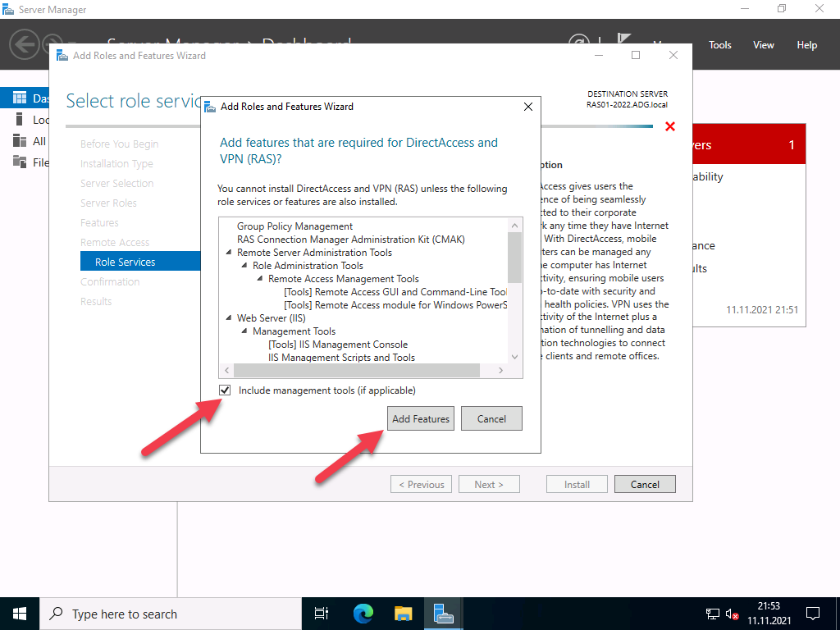Viewport: 840px width, 630px height.
Task: Click the red X error icon in wizard
Action: click(x=669, y=126)
